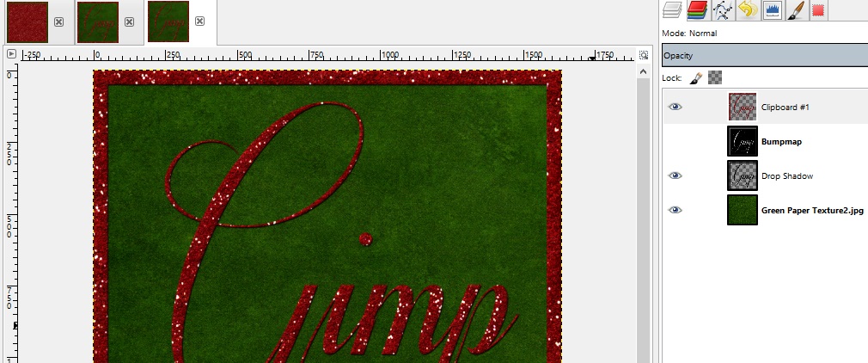Switch to the red glitter image tab
The width and height of the screenshot is (868, 363).
(x=28, y=22)
